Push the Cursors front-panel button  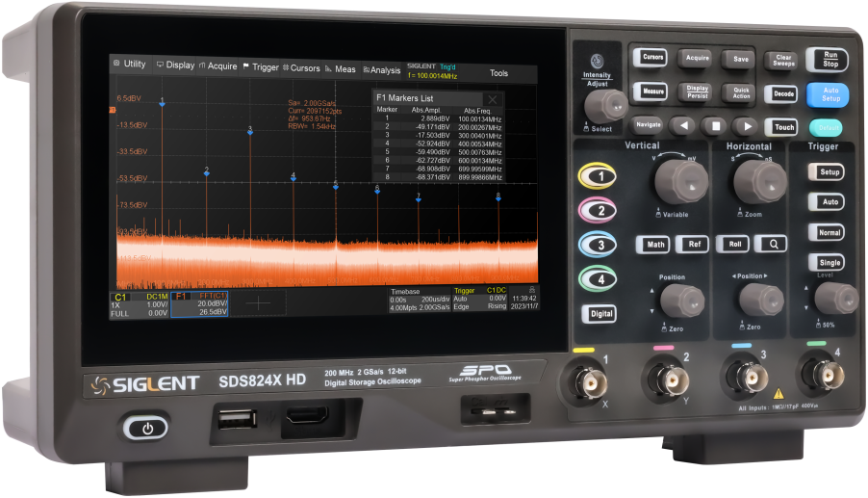(652, 57)
